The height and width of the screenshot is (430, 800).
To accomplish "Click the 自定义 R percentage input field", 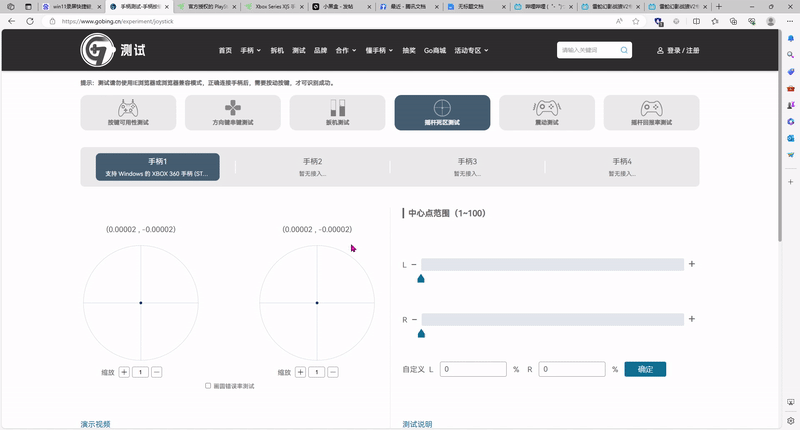I will (572, 369).
